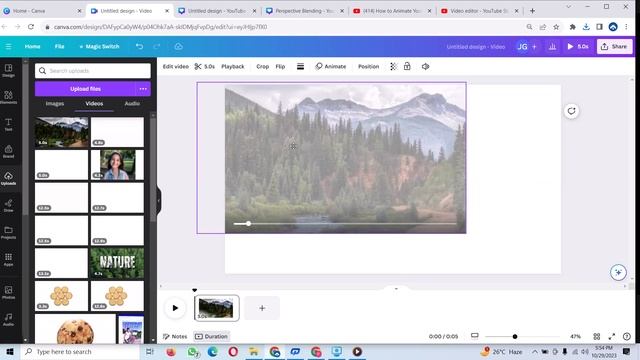Viewport: 640px width, 360px height.
Task: Select the woman portrait video thumbnail
Action: (117, 164)
